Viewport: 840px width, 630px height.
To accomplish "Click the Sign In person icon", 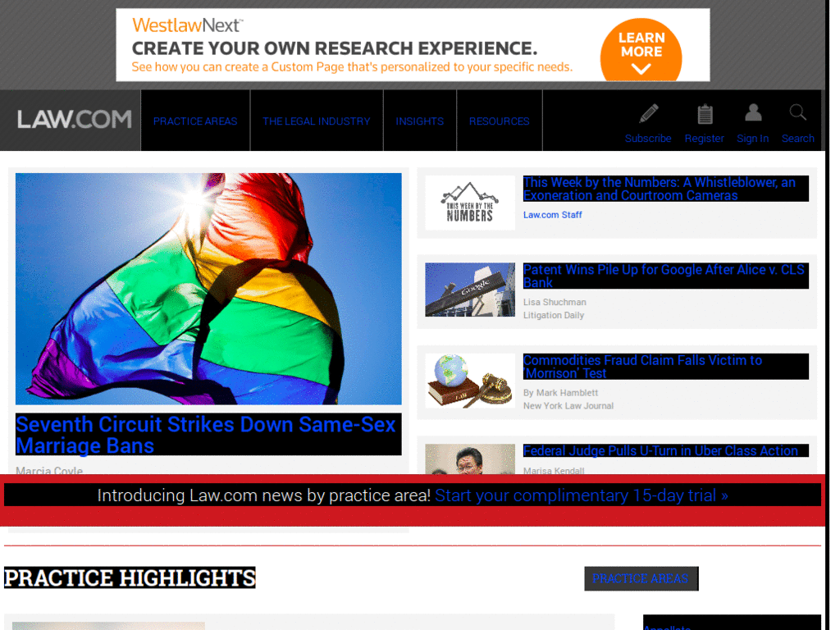I will point(753,112).
